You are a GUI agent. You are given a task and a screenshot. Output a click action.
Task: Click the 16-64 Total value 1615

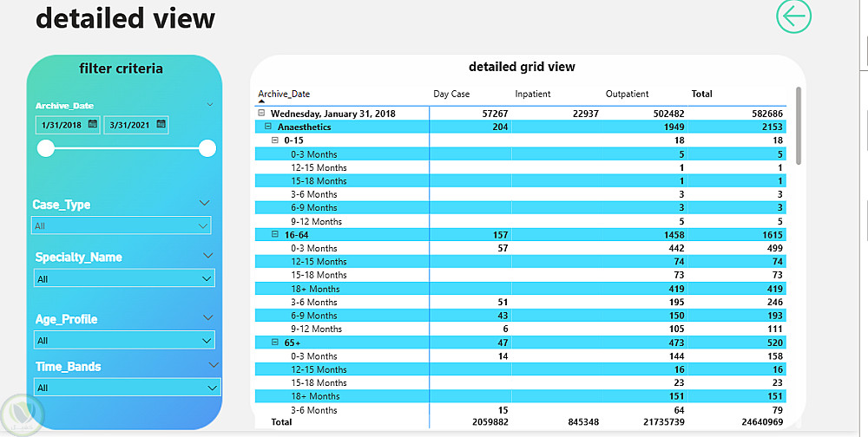point(773,235)
